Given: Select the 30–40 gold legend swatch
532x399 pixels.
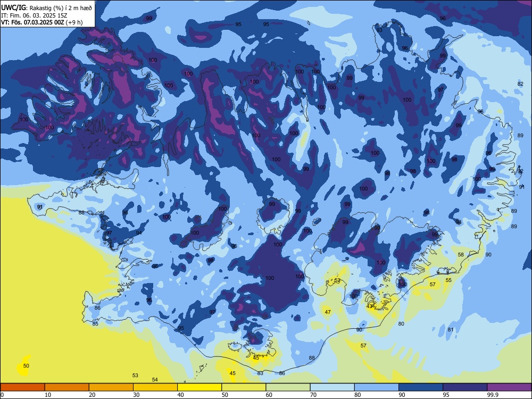Looking at the screenshot, I should (x=155, y=387).
